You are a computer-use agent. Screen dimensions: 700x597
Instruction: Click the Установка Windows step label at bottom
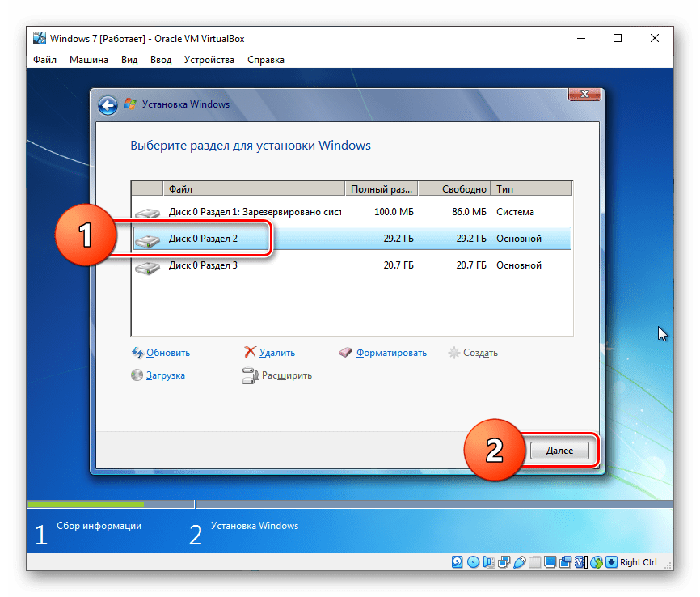[x=255, y=526]
